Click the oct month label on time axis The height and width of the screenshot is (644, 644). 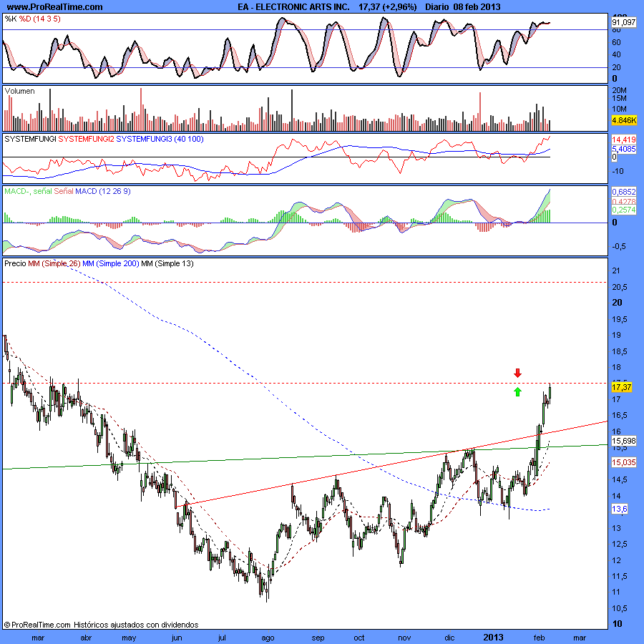coord(359,638)
